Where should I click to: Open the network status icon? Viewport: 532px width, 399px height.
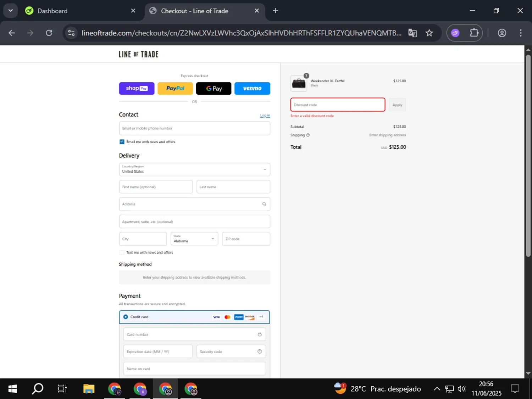coord(449,389)
